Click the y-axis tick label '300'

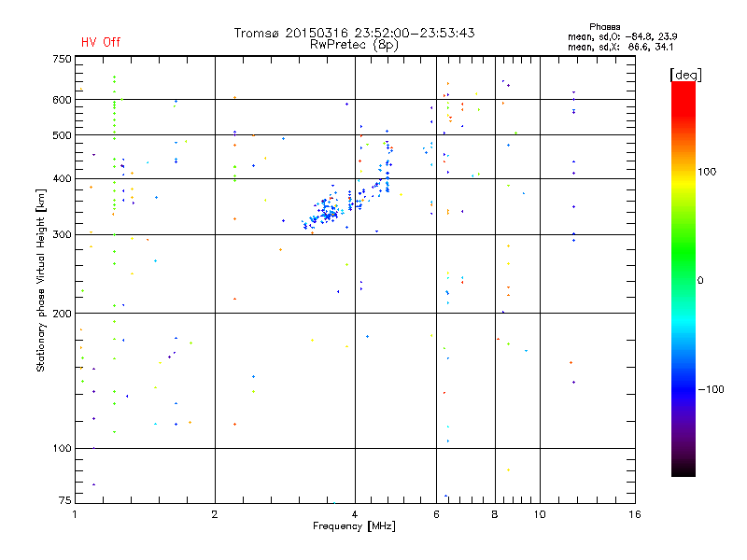(x=62, y=235)
